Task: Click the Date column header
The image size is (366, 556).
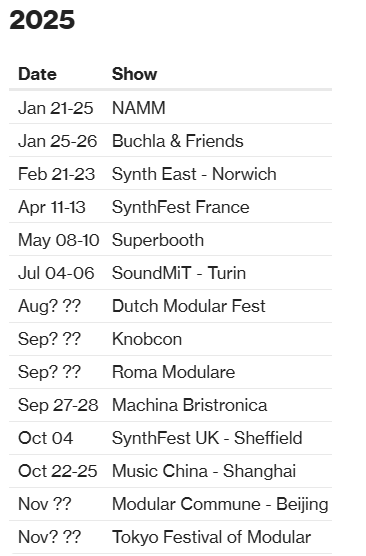Action: pyautogui.click(x=37, y=74)
